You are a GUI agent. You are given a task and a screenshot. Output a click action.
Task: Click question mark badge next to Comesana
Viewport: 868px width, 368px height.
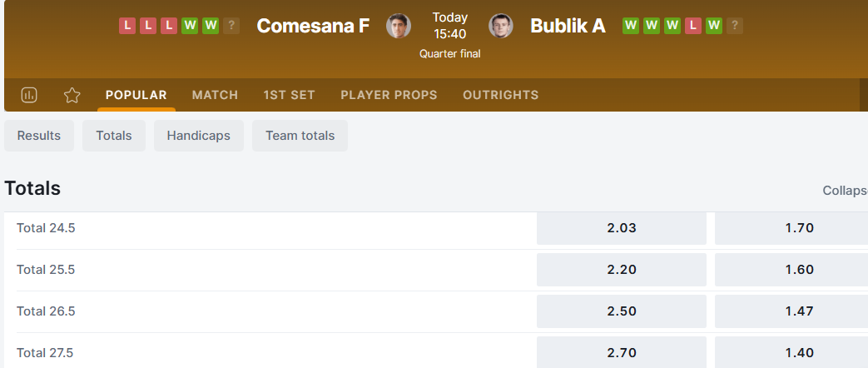tap(231, 26)
